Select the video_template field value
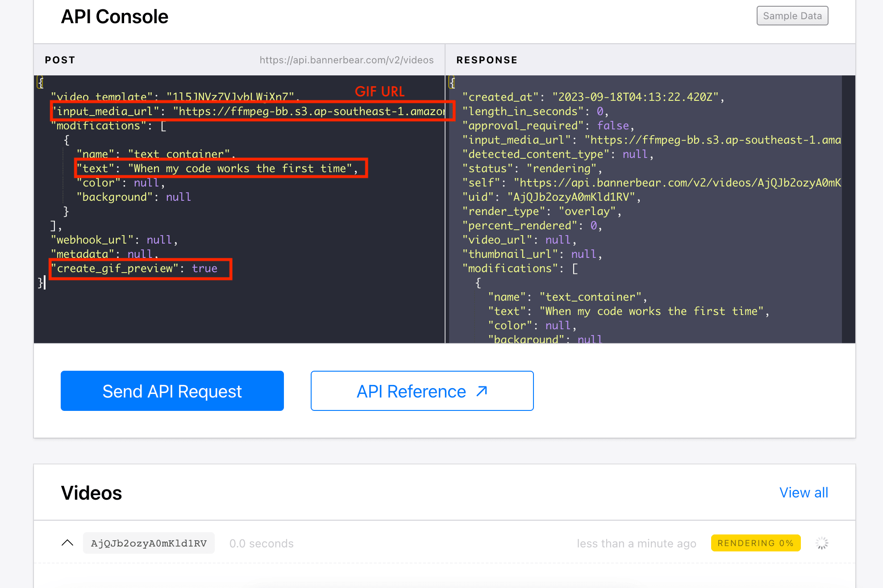The image size is (883, 588). point(230,96)
